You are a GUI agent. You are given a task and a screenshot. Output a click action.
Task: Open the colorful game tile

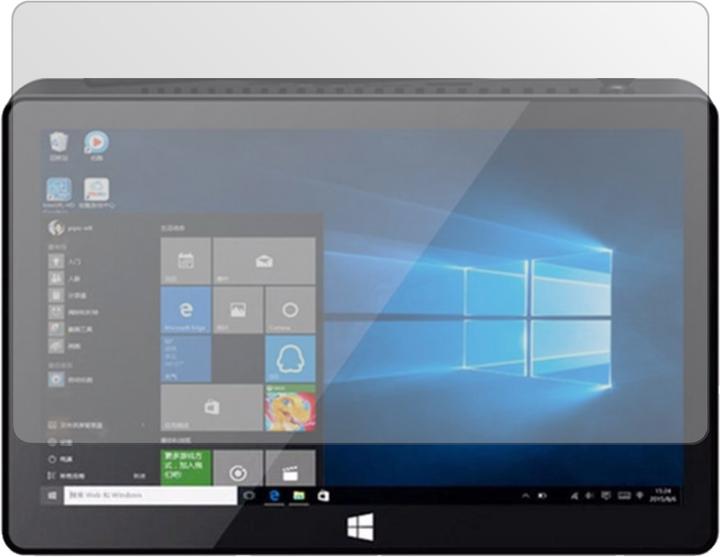point(290,408)
